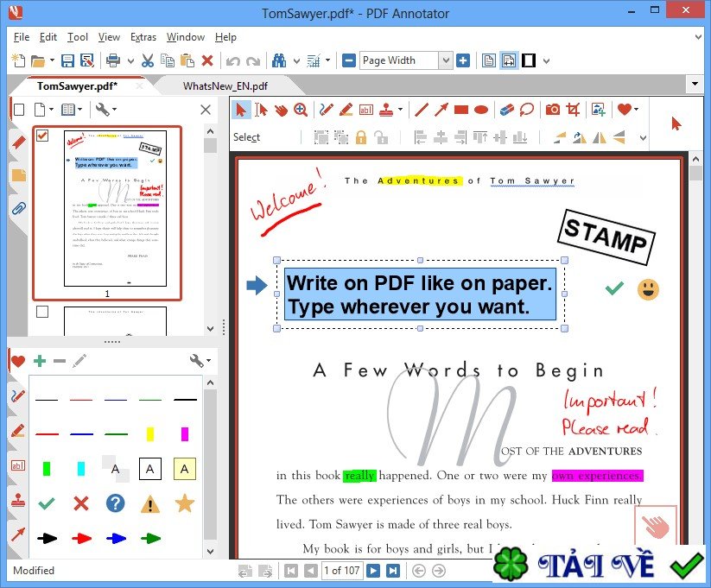Click the Save floppy disk icon
The image size is (711, 588).
tap(67, 60)
